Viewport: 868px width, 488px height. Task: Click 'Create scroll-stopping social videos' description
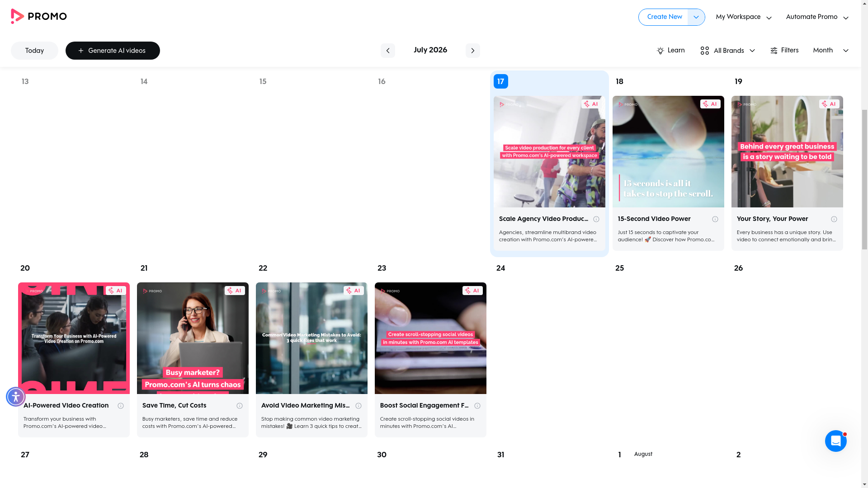[427, 422]
